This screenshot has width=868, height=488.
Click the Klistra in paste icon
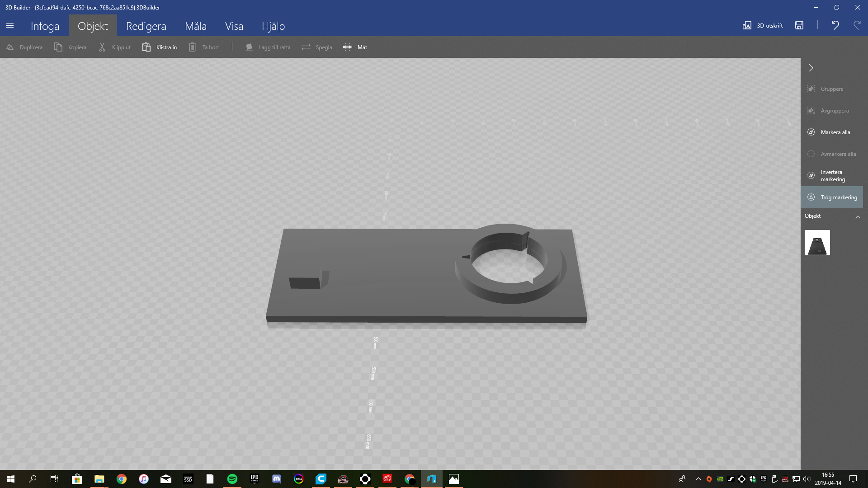pyautogui.click(x=146, y=47)
